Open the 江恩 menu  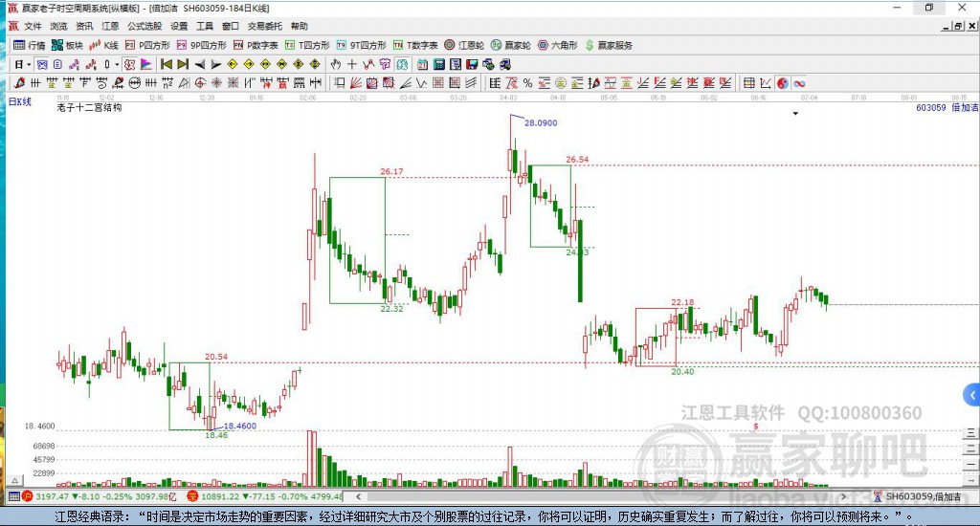[x=110, y=26]
